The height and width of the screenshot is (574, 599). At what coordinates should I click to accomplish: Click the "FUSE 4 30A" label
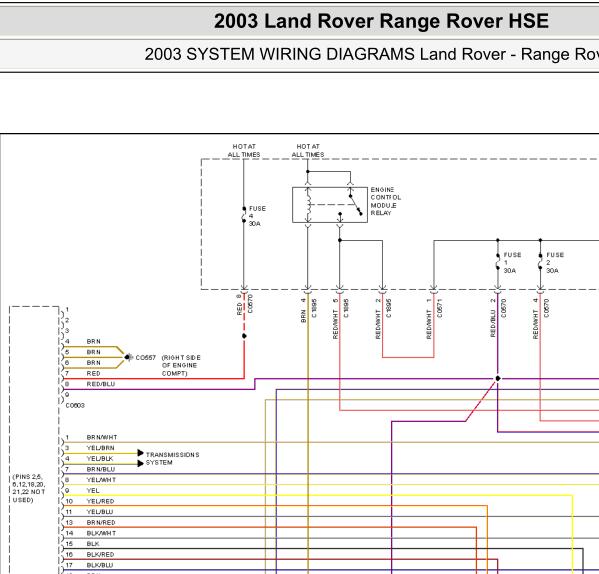point(257,216)
